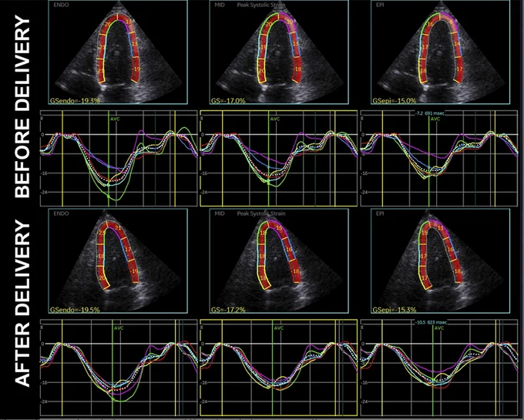Click the GSepi=-15.0% value

tap(395, 100)
